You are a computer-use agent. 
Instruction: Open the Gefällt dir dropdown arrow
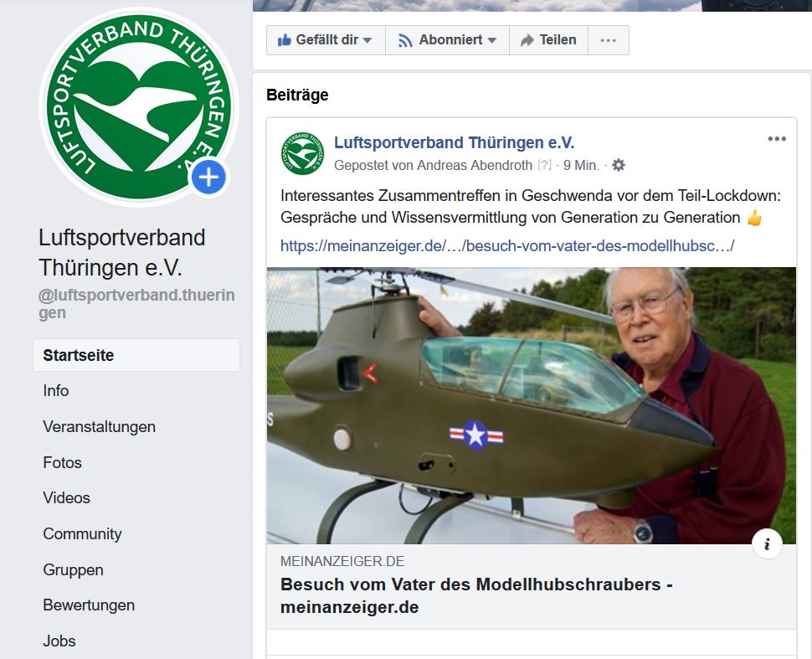tap(367, 40)
